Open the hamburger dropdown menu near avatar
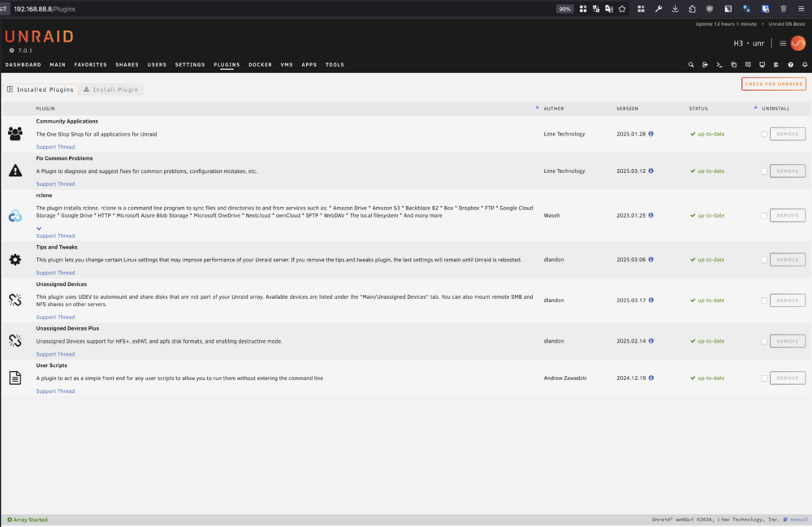This screenshot has height=527, width=812. coord(783,44)
